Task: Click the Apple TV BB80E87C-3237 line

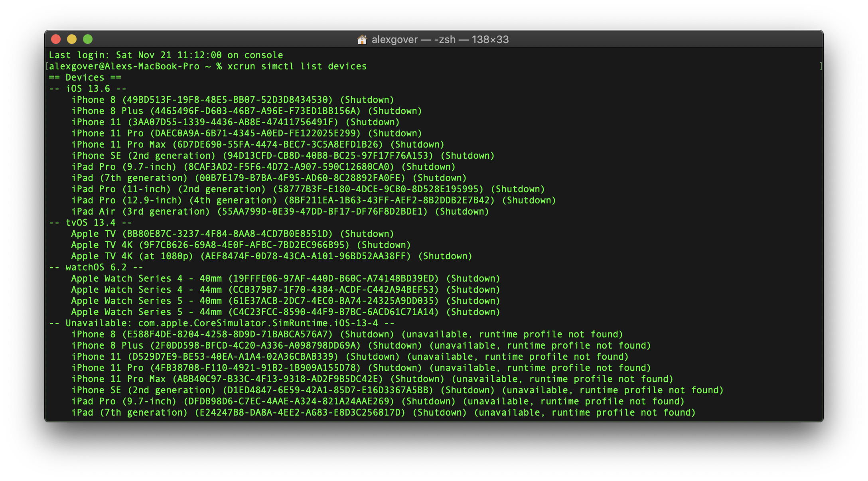Action: click(233, 234)
